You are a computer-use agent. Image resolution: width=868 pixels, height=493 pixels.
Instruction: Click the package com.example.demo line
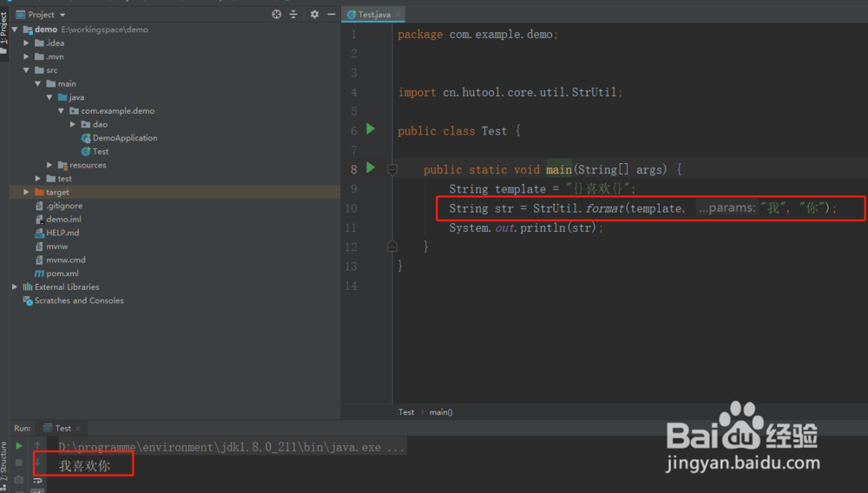(477, 35)
